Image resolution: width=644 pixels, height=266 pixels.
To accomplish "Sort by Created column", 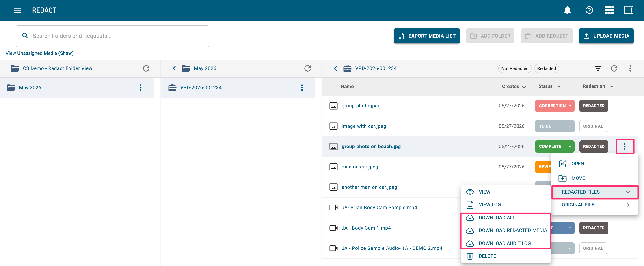I will 514,87.
